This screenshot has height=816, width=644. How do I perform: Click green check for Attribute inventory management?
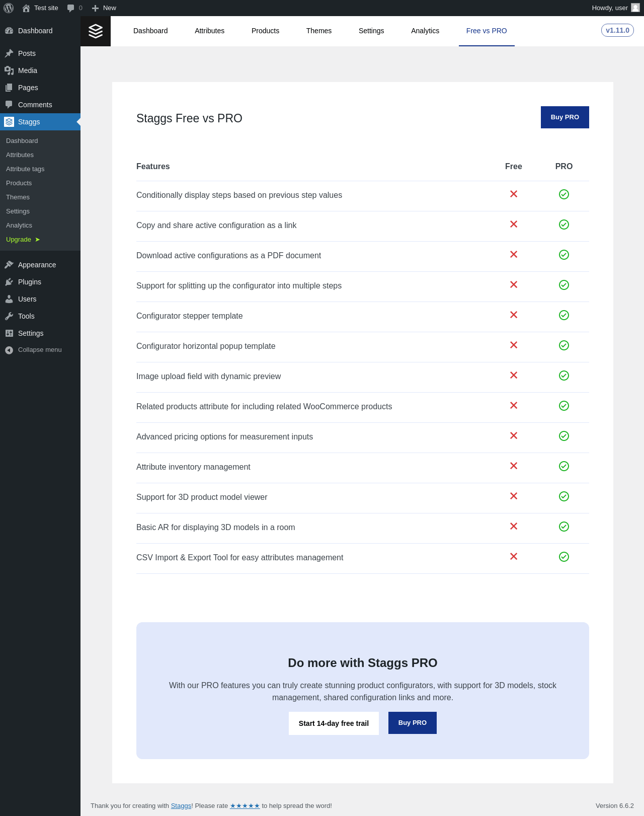click(x=564, y=466)
